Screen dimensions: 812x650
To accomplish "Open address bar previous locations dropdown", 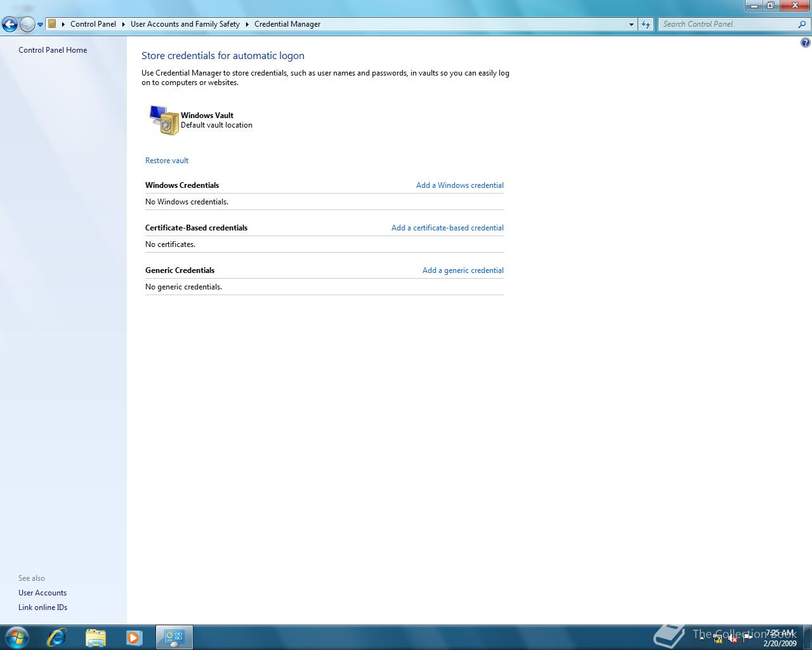I will 631,24.
